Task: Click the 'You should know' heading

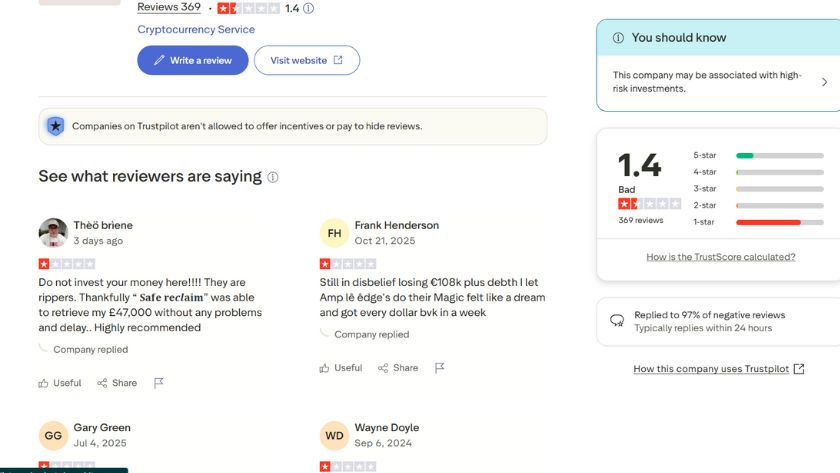Action: point(679,38)
